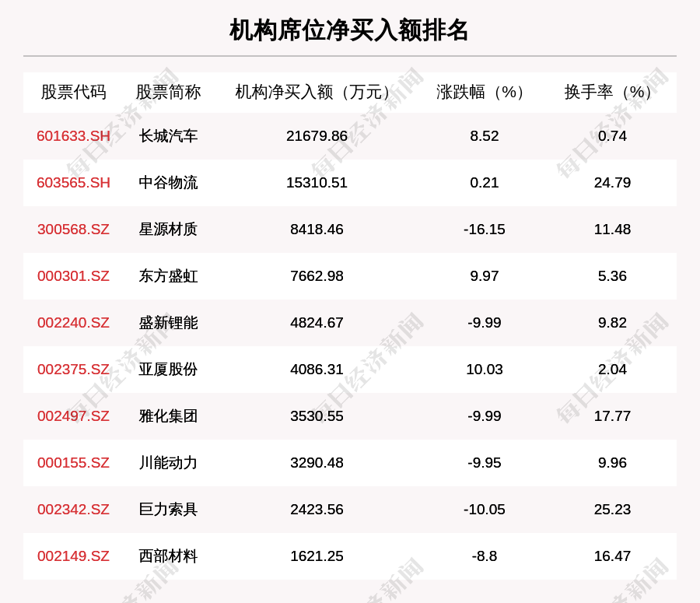Click turnover rate value 24.79
The height and width of the screenshot is (603, 700).
pos(613,183)
